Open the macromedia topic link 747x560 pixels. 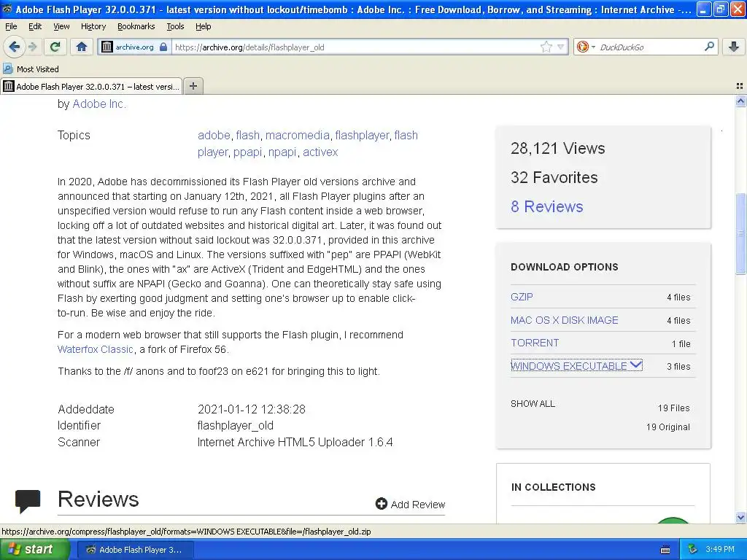[298, 135]
